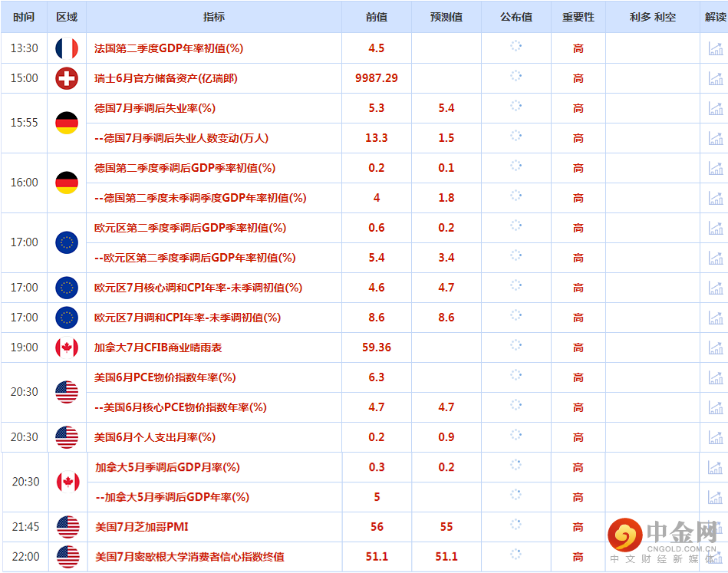The image size is (728, 573).
Task: Open chart icon for US personal spending row
Action: (716, 437)
